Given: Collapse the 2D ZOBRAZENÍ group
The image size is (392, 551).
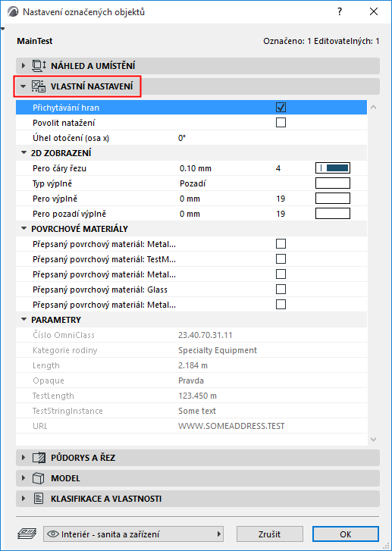Looking at the screenshot, I should [x=24, y=152].
